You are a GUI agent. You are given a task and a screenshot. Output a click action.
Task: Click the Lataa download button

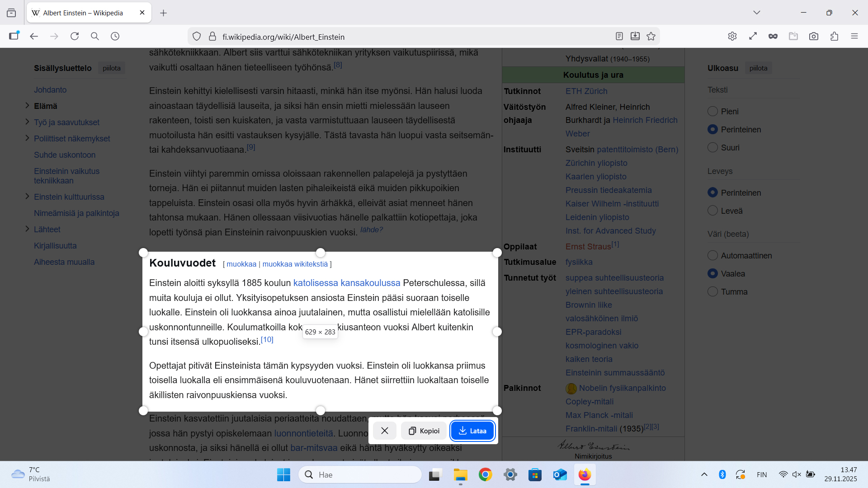(472, 431)
